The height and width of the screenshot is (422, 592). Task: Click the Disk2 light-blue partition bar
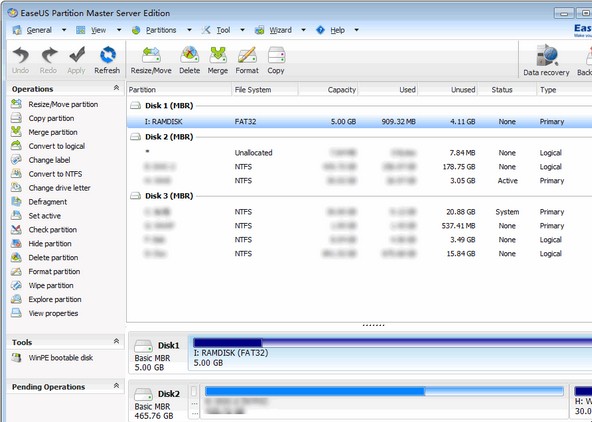384,391
